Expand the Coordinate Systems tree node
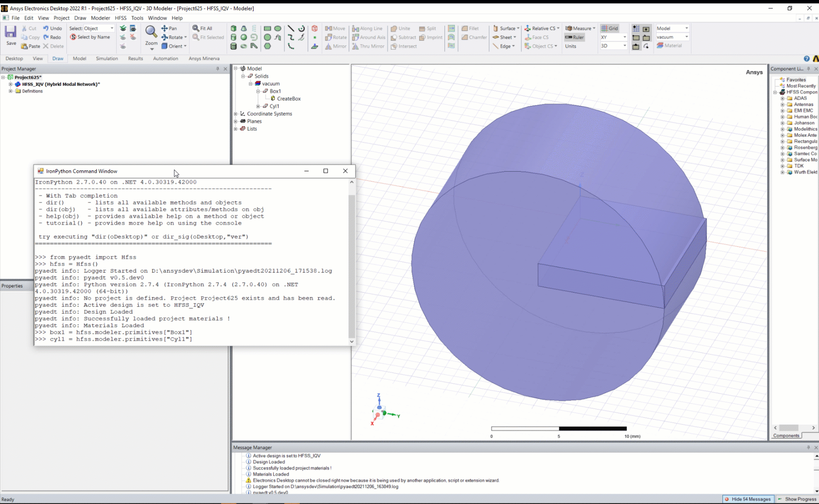819x504 pixels. pyautogui.click(x=235, y=114)
